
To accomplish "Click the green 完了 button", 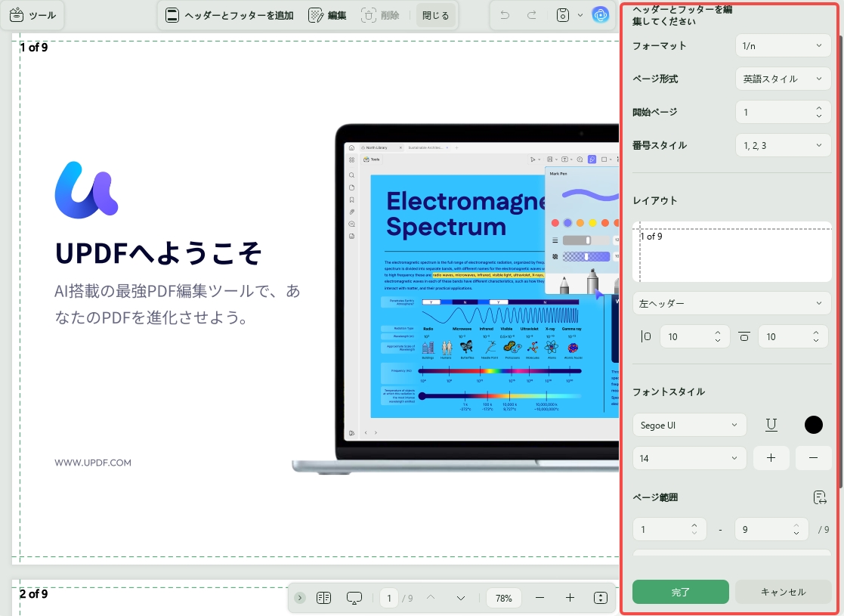I will (680, 592).
